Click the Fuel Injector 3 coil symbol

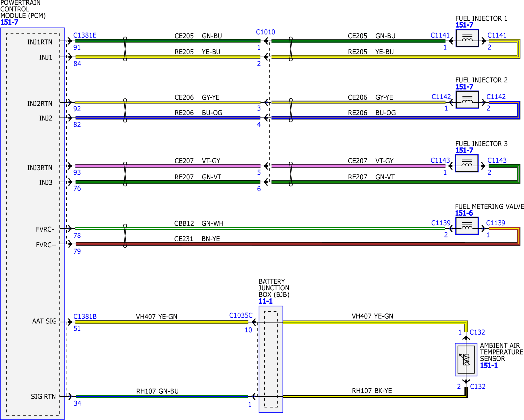[467, 163]
